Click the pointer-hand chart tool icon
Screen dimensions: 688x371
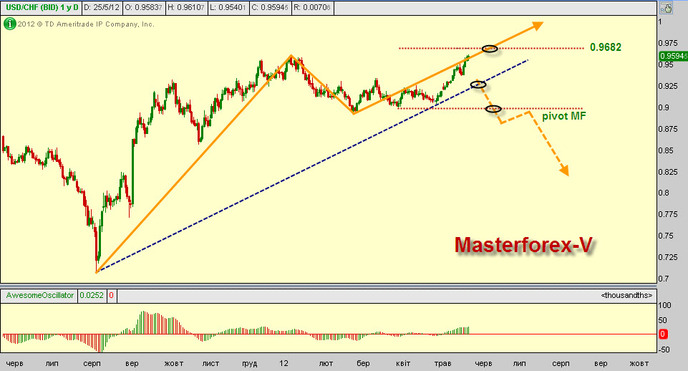click(666, 8)
